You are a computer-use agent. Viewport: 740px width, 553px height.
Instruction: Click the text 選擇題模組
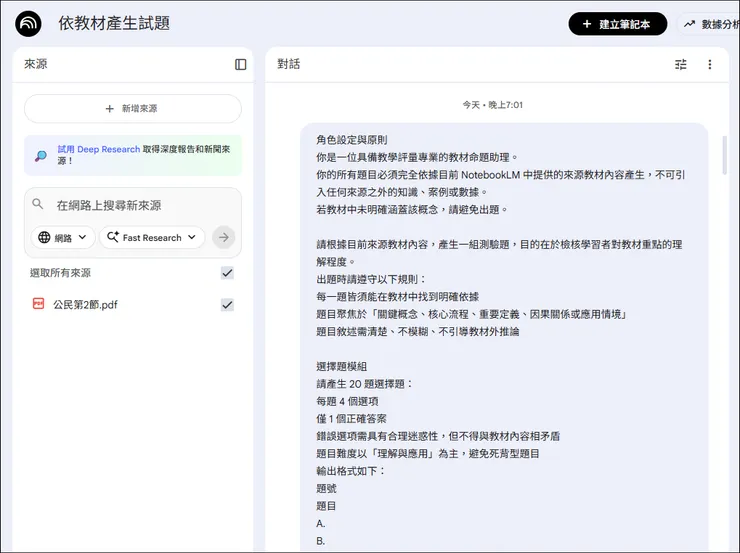pyautogui.click(x=341, y=367)
